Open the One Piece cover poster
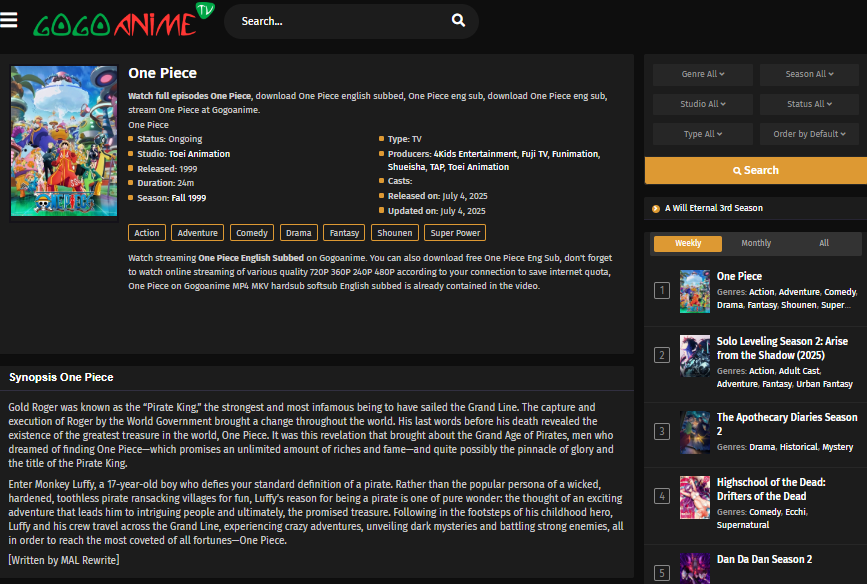The width and height of the screenshot is (867, 584). [64, 141]
